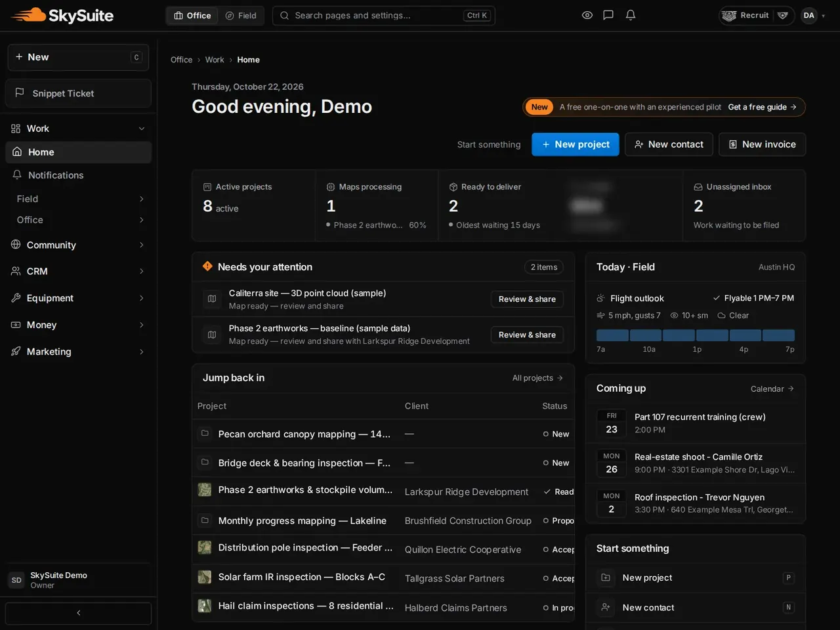840x630 pixels.
Task: Click the SkySuite logo
Action: click(x=62, y=15)
